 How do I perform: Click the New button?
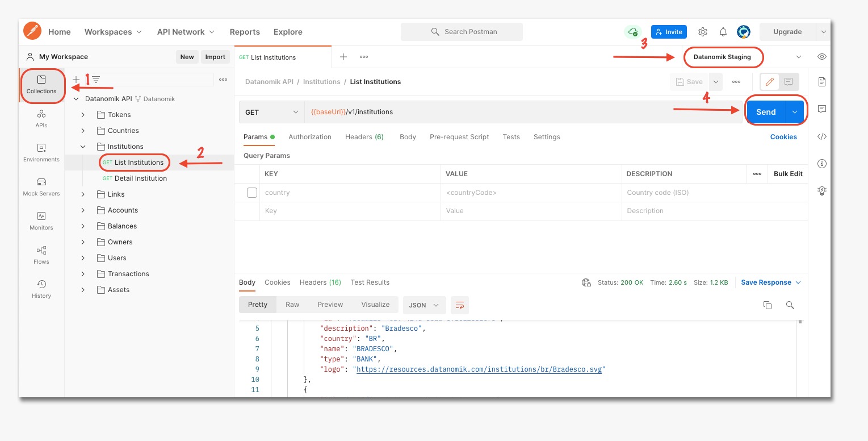coord(187,57)
